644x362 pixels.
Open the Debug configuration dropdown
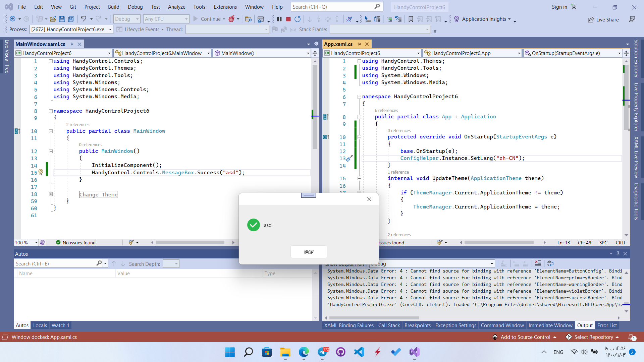click(126, 19)
